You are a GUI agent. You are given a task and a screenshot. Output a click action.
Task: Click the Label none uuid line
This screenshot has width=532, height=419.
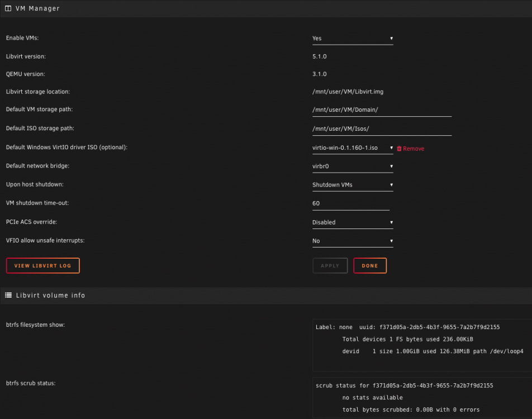pyautogui.click(x=407, y=327)
